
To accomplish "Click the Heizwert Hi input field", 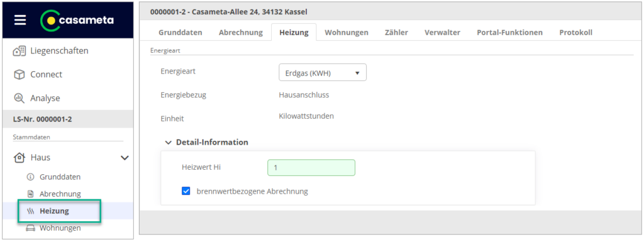I will tap(311, 168).
